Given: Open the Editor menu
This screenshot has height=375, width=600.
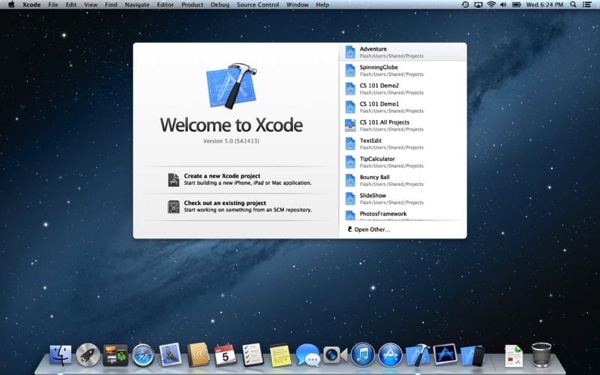Looking at the screenshot, I should tap(165, 5).
